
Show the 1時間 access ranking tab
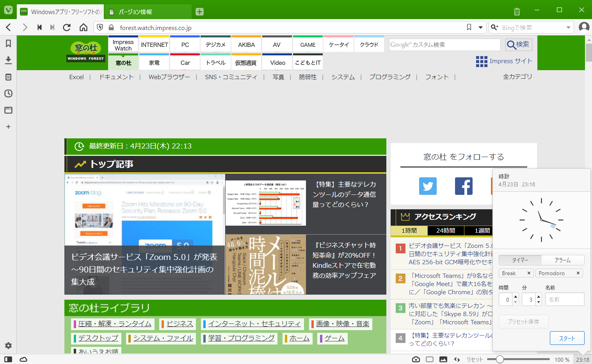409,230
